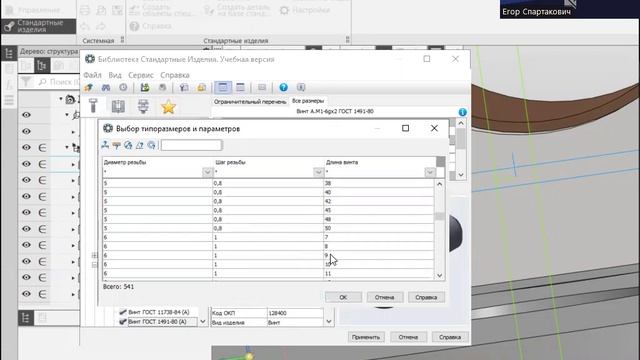Click the Применить button in the library window

(x=366, y=337)
